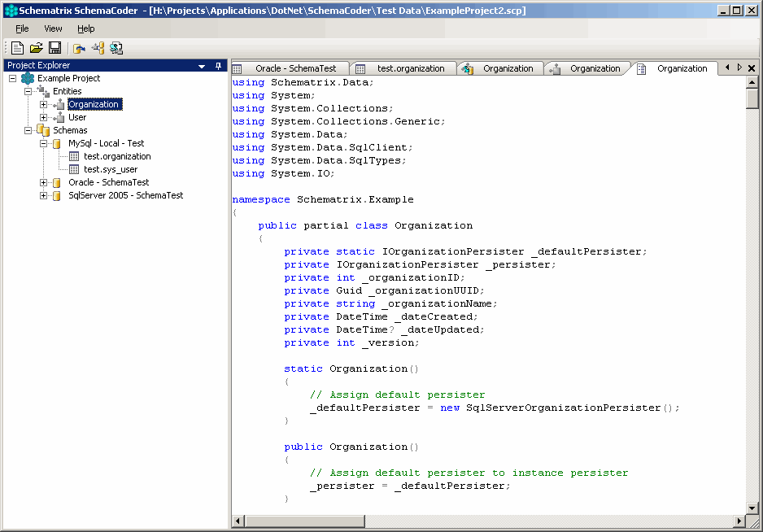
Task: Click the table icon on test.organization tab
Action: [360, 68]
